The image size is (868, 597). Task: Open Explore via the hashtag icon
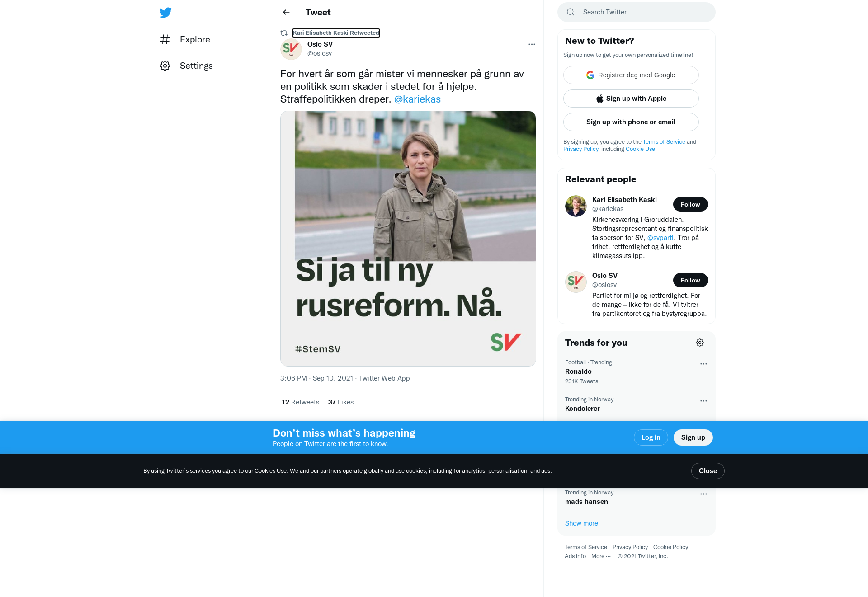point(165,39)
